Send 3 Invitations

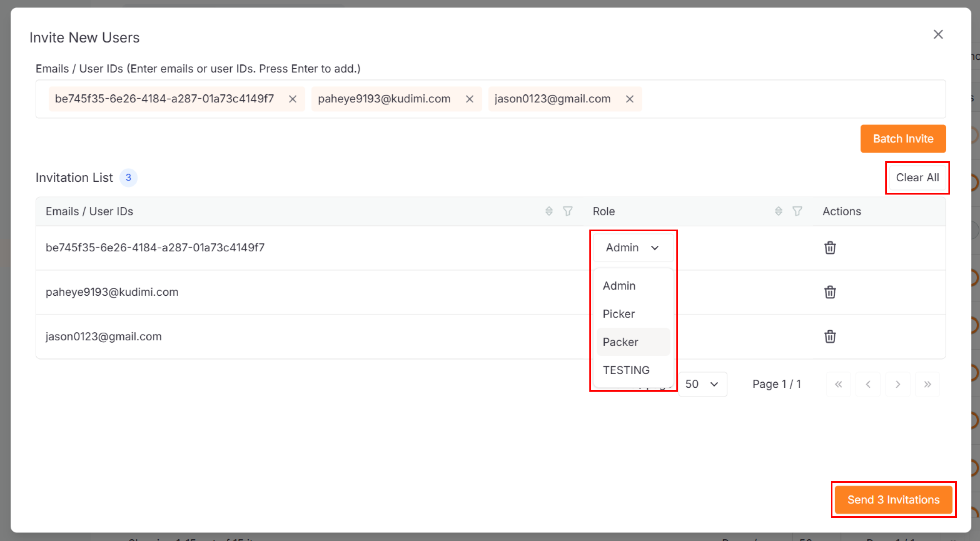click(x=893, y=500)
